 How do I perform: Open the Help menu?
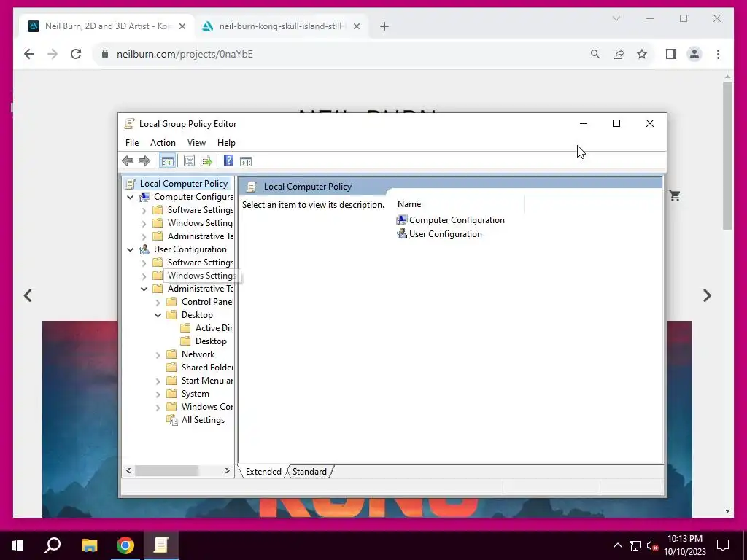tap(226, 143)
